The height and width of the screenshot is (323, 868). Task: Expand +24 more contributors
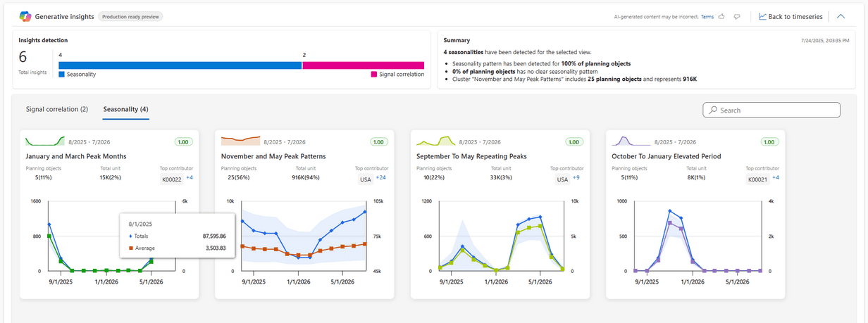pyautogui.click(x=381, y=178)
